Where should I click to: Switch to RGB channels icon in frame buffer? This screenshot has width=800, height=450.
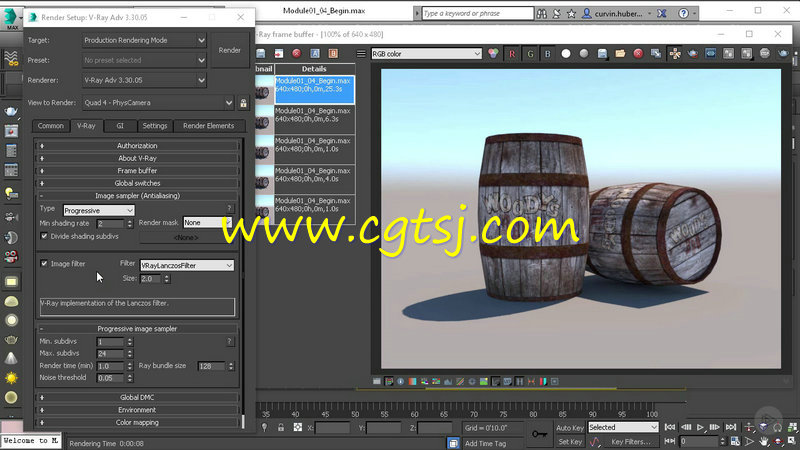tap(493, 54)
